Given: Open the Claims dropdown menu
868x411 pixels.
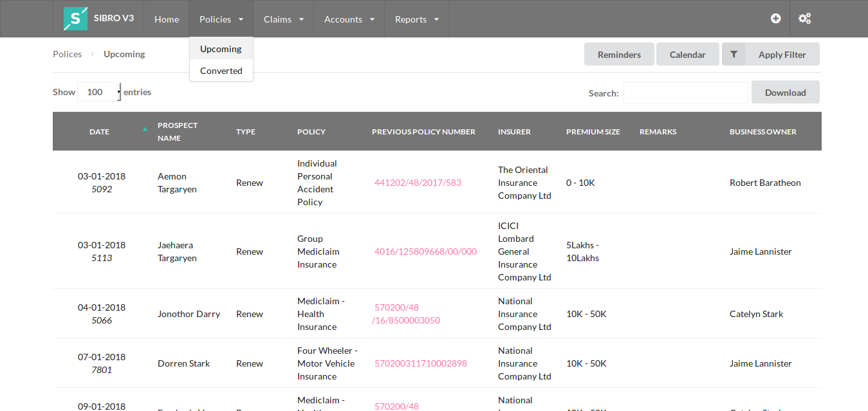Looking at the screenshot, I should coord(284,19).
